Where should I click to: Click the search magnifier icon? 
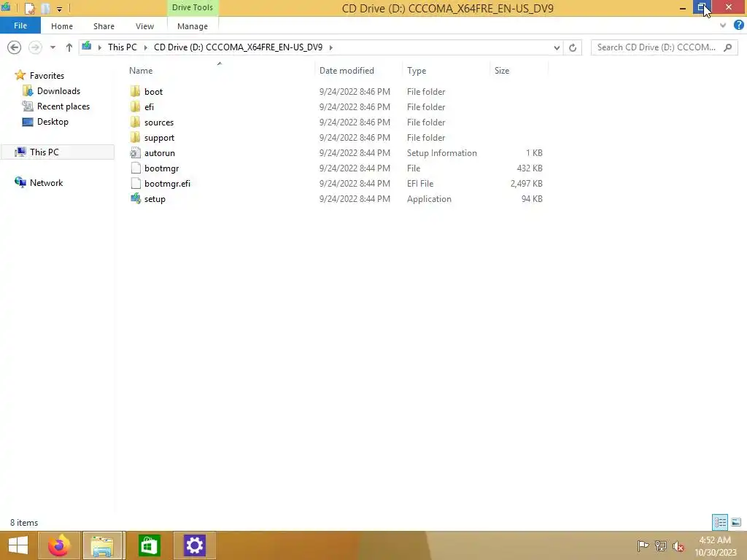pyautogui.click(x=727, y=47)
